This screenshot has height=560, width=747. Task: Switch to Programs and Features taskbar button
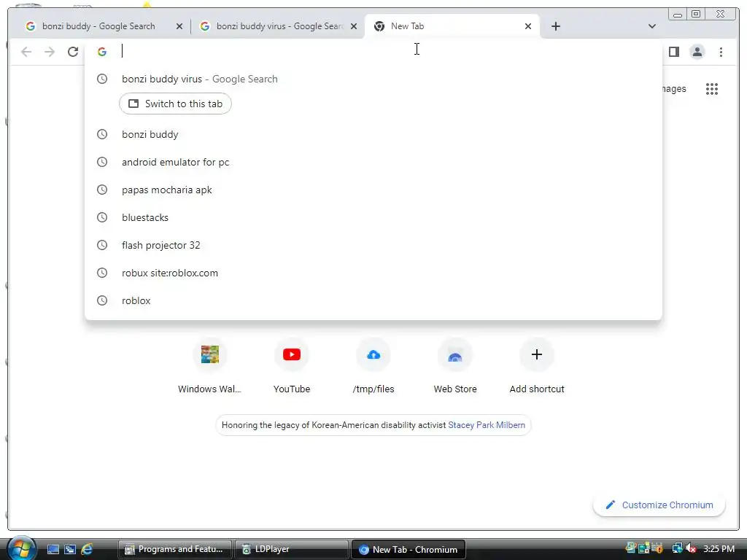pyautogui.click(x=174, y=549)
